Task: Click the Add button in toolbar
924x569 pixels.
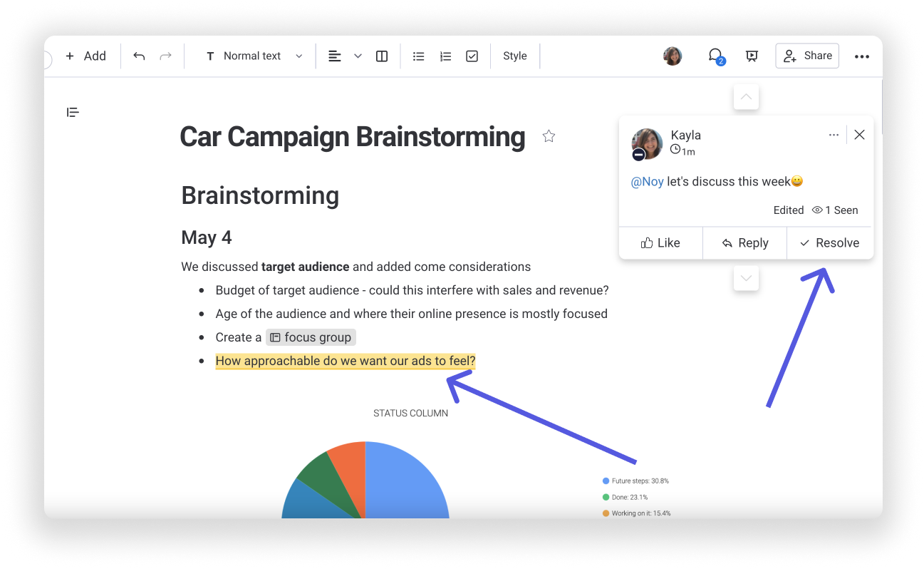Action: click(x=85, y=56)
